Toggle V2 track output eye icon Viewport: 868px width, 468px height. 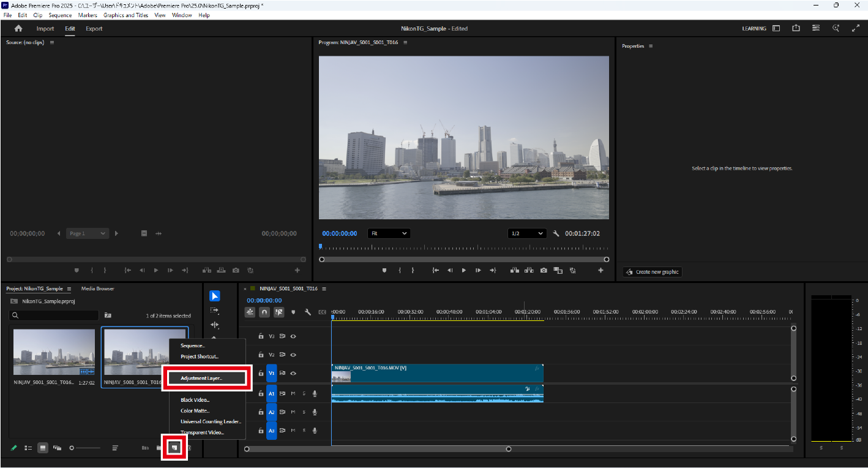(x=293, y=355)
